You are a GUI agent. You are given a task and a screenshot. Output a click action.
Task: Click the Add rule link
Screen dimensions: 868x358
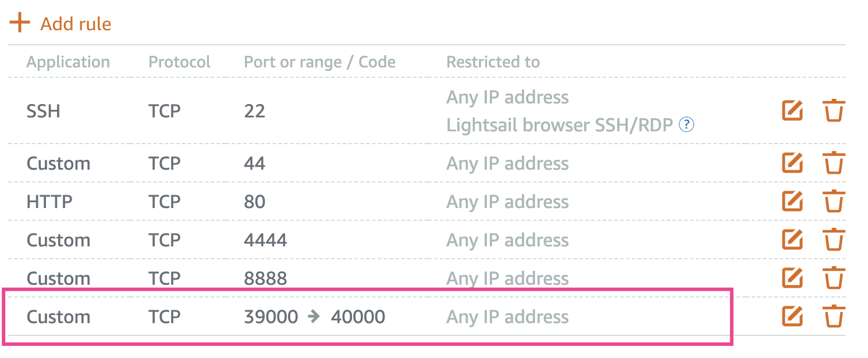tap(76, 24)
